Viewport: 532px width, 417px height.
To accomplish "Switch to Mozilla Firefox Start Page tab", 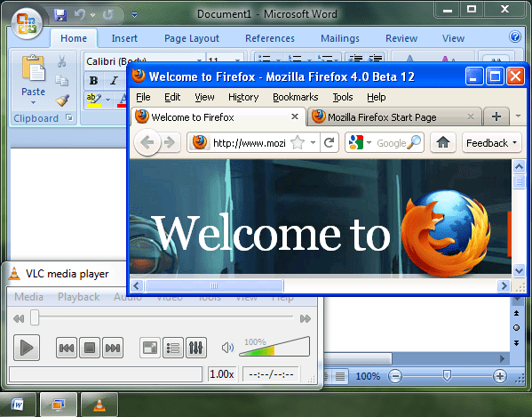I will (395, 116).
